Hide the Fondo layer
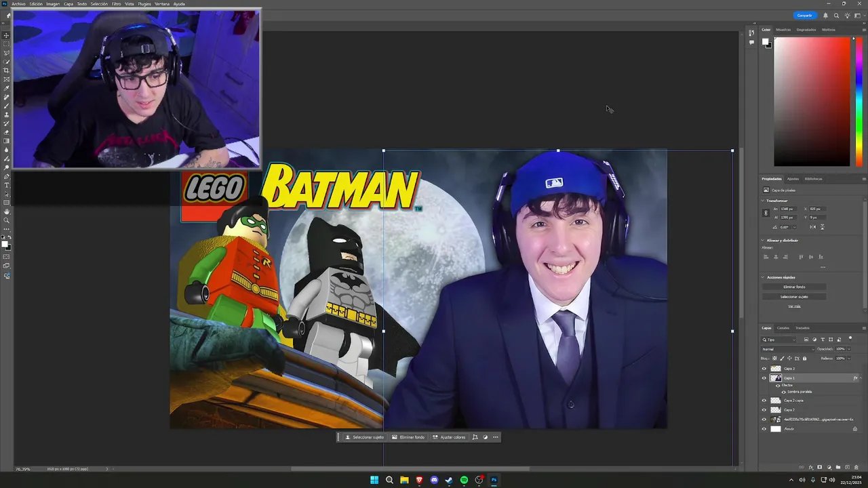 pos(764,429)
